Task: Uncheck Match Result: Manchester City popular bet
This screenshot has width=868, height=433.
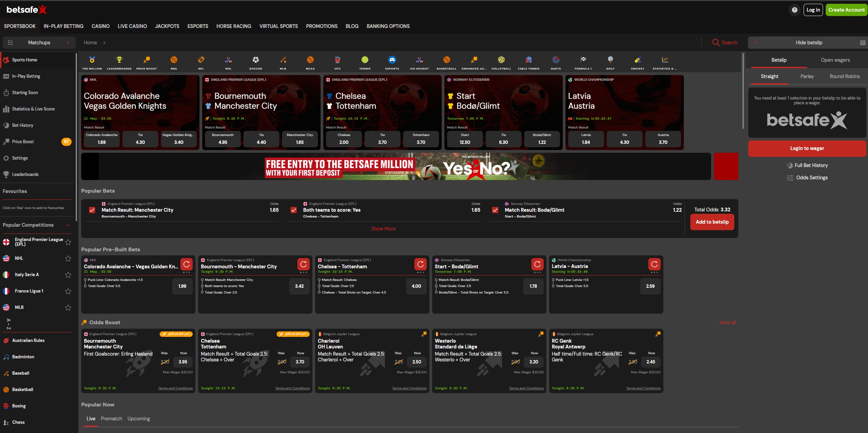Action: tap(92, 210)
